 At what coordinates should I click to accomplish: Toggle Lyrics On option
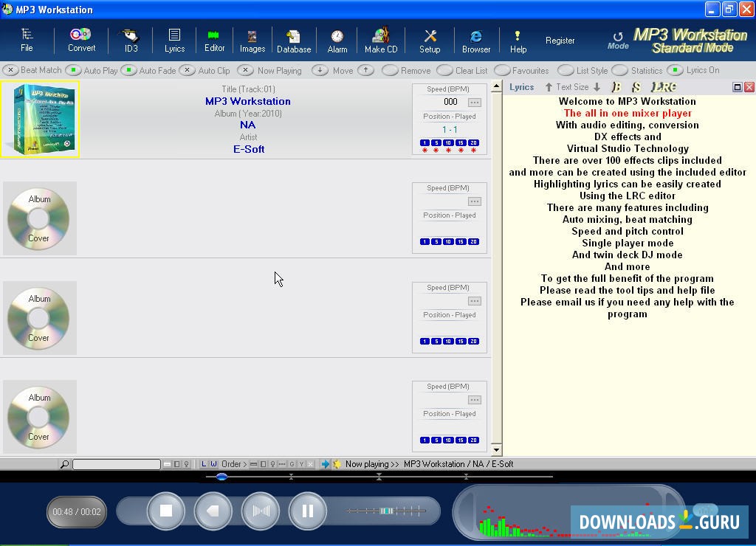pyautogui.click(x=676, y=70)
